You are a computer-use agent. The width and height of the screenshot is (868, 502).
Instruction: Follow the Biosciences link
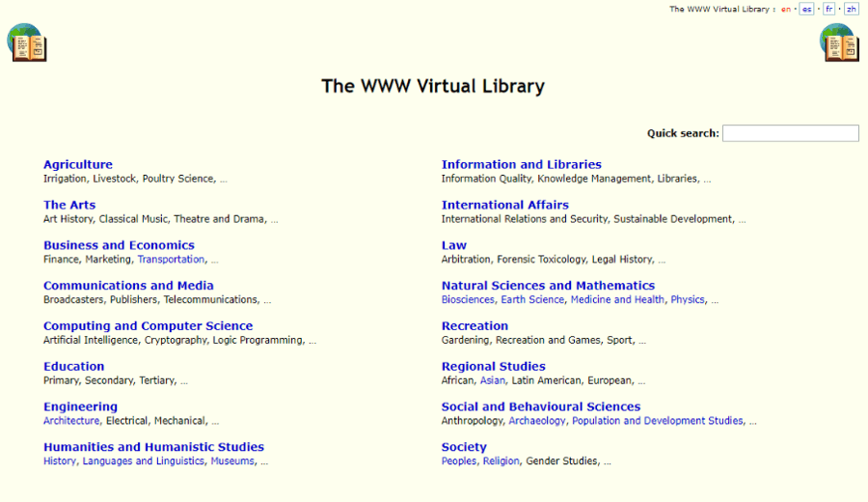point(468,300)
